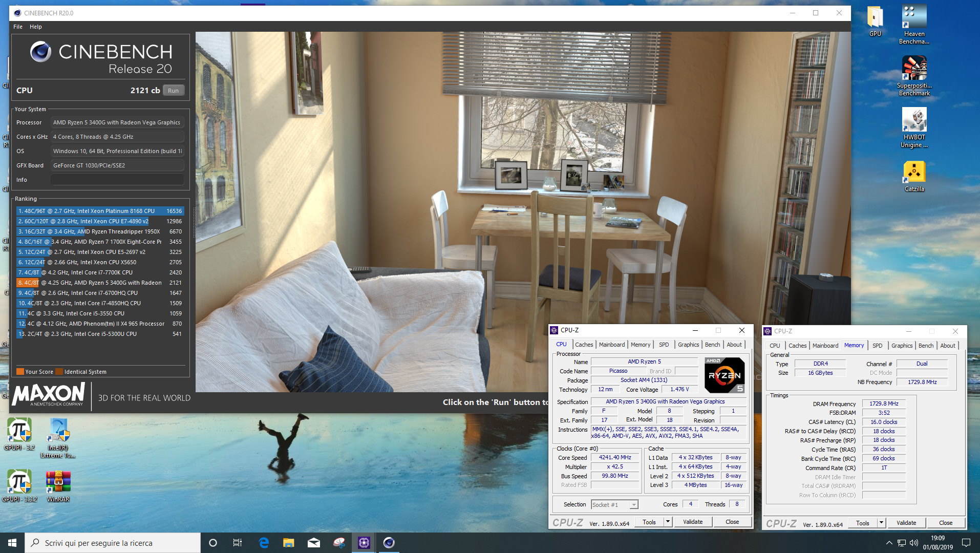Open Mail app from taskbar
The height and width of the screenshot is (553, 980).
pyautogui.click(x=314, y=543)
